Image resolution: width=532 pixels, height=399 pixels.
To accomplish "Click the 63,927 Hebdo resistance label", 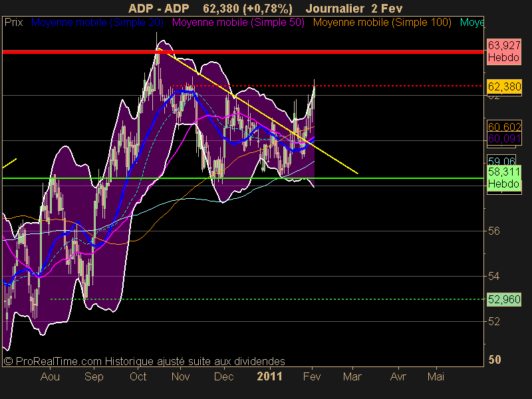I will click(x=504, y=52).
